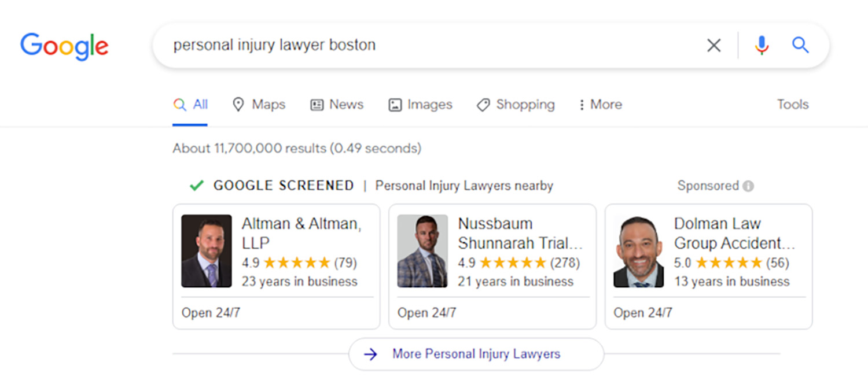Open the Images tab icon

(x=395, y=105)
